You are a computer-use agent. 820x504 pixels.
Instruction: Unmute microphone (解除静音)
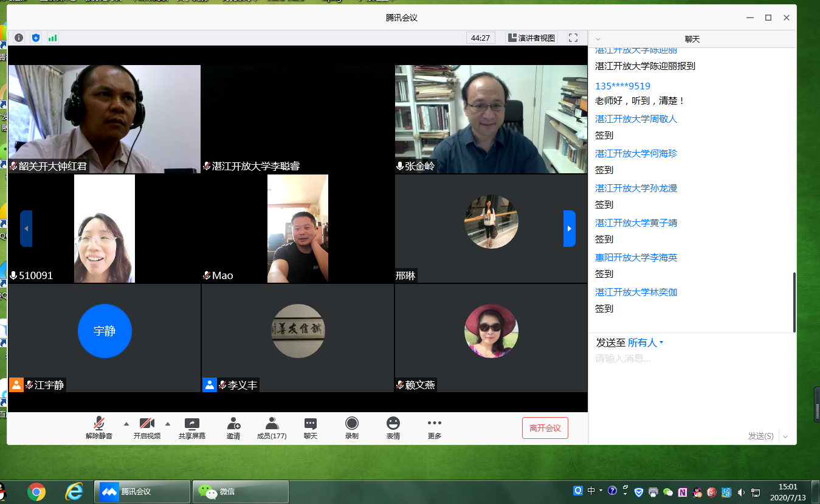[98, 428]
